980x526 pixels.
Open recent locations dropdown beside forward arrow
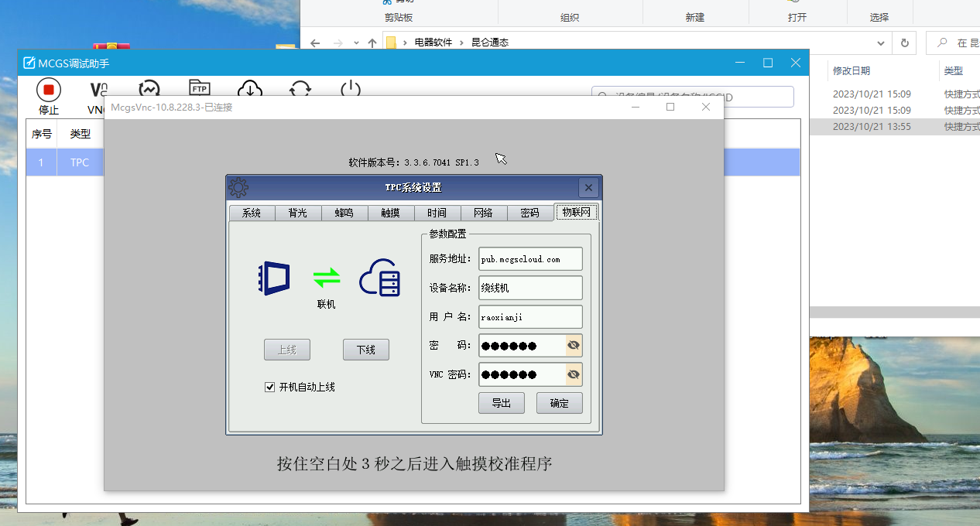tap(356, 43)
